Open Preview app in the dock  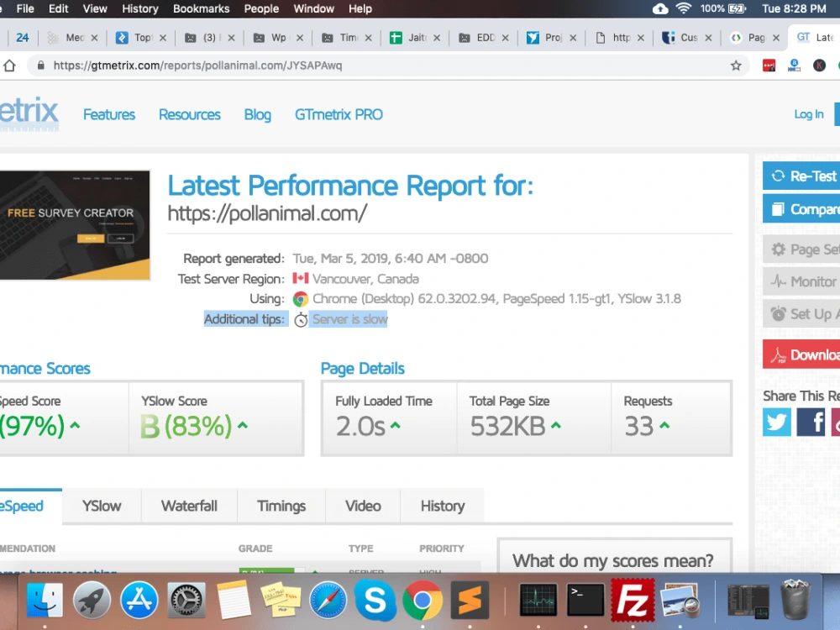(x=680, y=600)
